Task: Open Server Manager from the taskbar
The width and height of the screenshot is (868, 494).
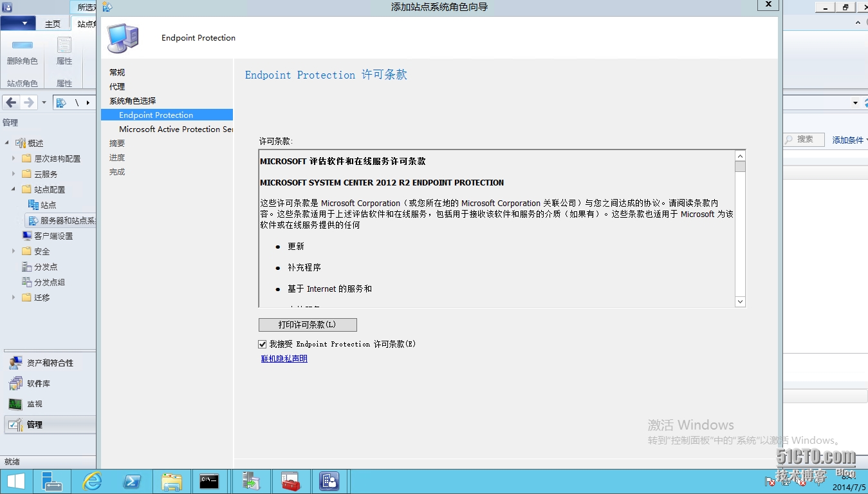Action: tap(51, 481)
